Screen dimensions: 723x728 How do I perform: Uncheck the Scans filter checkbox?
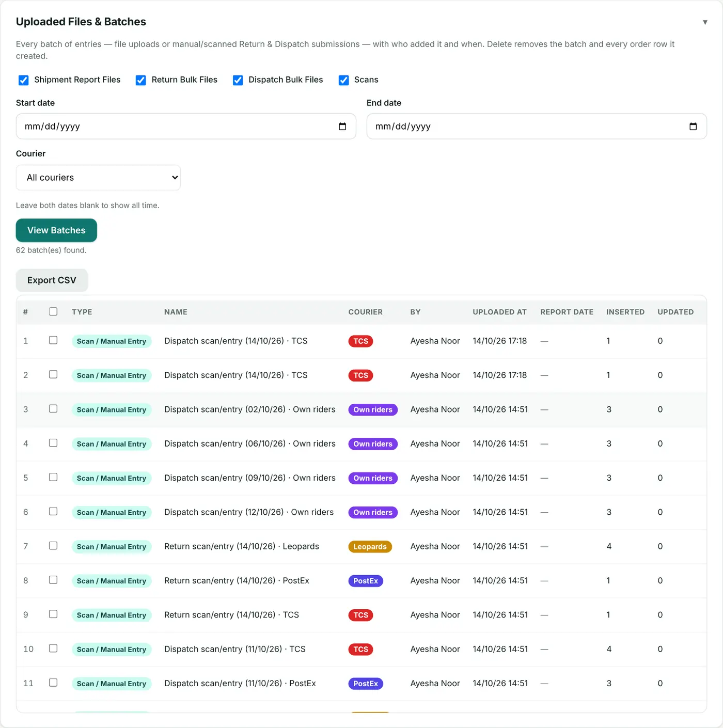[343, 80]
